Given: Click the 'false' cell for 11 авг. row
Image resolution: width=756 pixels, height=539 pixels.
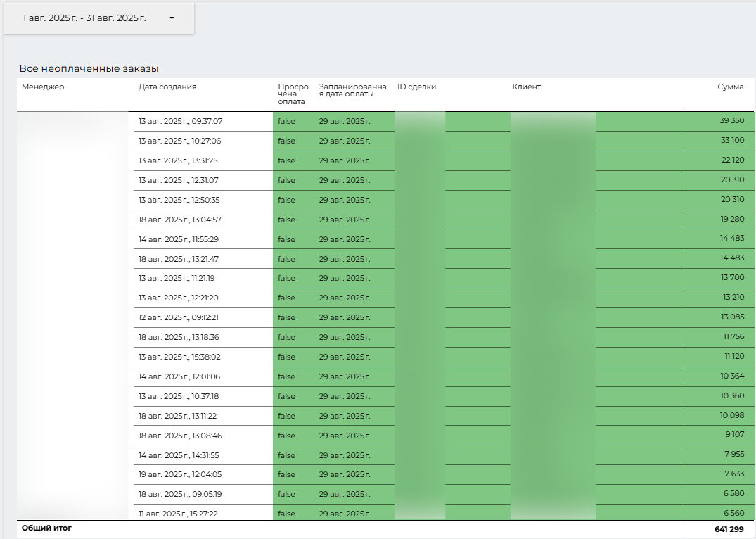Looking at the screenshot, I should click(x=286, y=514).
